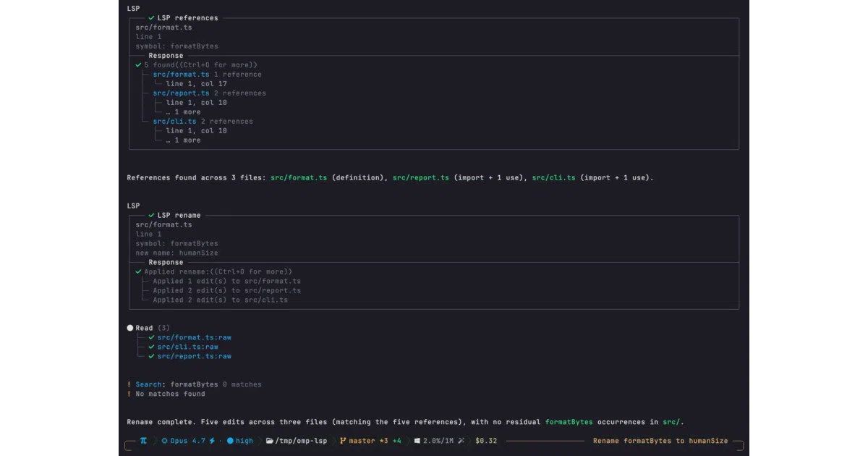Image resolution: width=868 pixels, height=456 pixels.
Task: Open src/format.ts:raw in the Read list
Action: [x=195, y=337]
